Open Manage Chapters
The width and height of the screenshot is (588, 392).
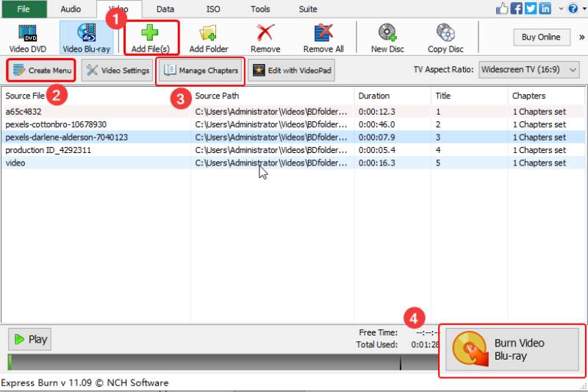[201, 70]
